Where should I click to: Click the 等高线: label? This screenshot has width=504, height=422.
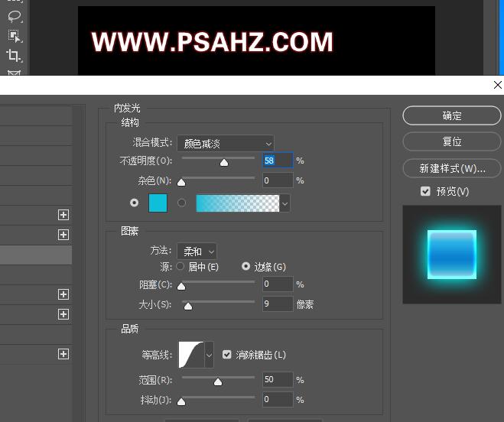click(157, 355)
